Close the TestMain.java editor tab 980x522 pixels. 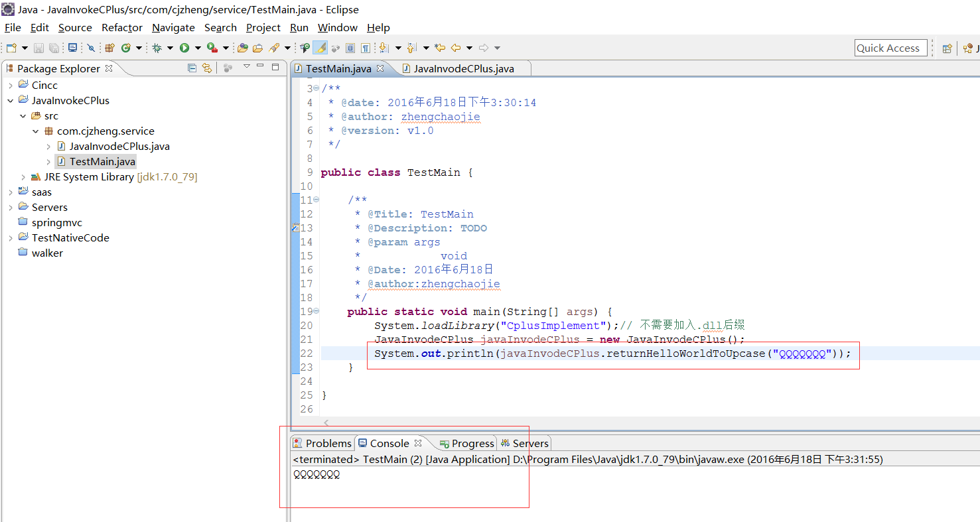coord(380,68)
